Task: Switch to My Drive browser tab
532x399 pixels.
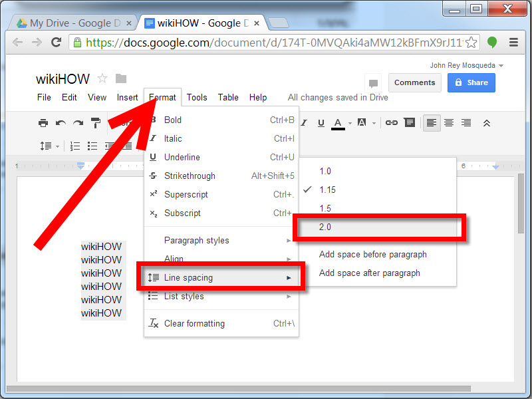Action: pos(73,23)
